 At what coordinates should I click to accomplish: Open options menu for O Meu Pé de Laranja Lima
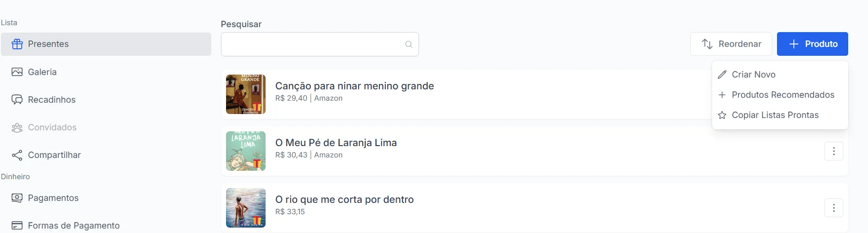[x=833, y=151]
